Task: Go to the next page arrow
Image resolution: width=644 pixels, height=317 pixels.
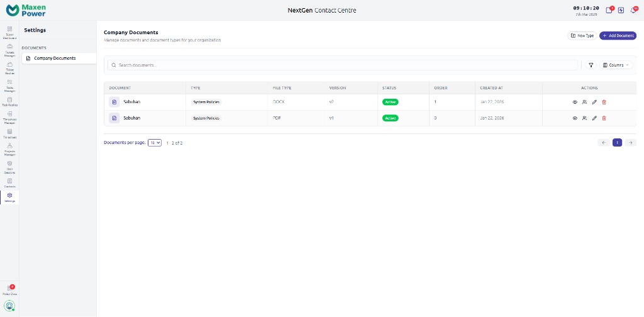Action: [x=630, y=143]
